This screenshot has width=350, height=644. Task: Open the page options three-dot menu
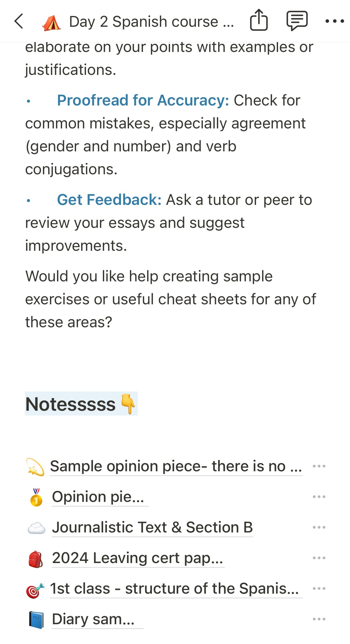334,21
